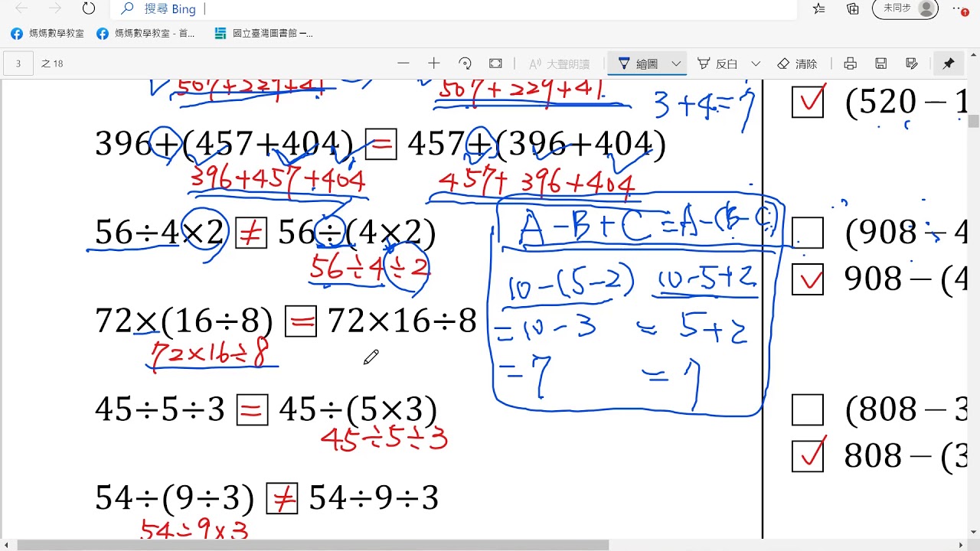Print the PDF with the printer icon
980x551 pixels.
pos(850,64)
